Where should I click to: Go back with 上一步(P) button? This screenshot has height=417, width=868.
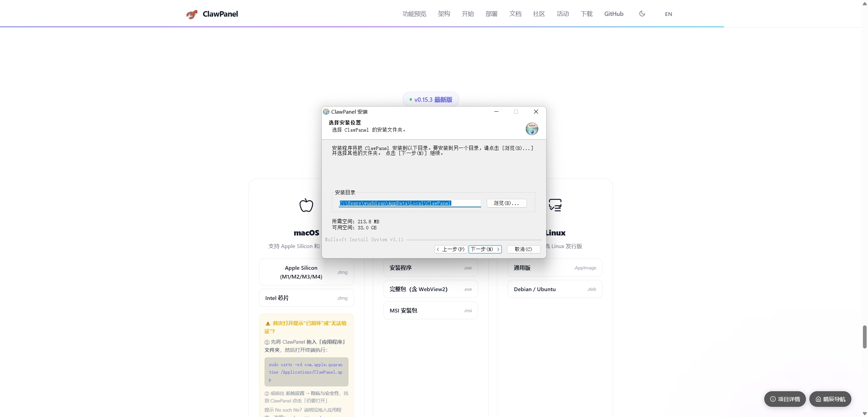pyautogui.click(x=451, y=249)
